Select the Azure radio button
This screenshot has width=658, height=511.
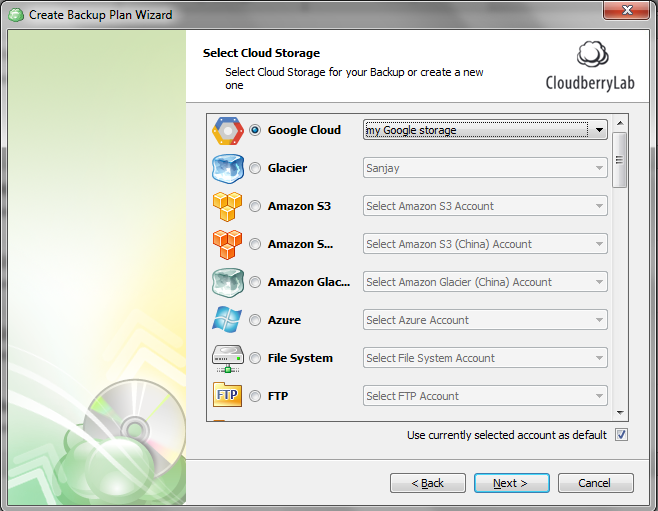coord(255,321)
